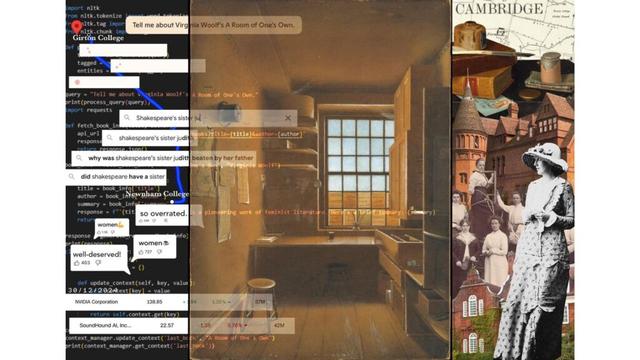This screenshot has height=360, width=640.
Task: Click the "well-deserved!" comment text
Action: (x=97, y=254)
